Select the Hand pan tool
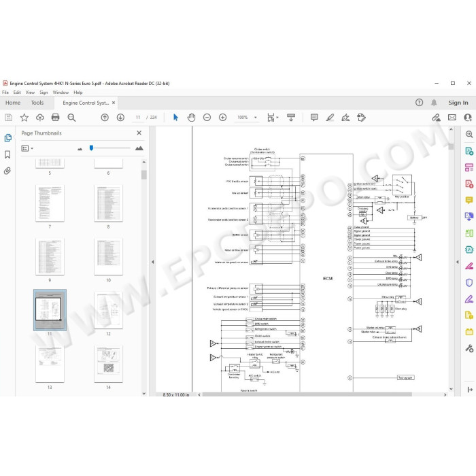Image resolution: width=476 pixels, height=476 pixels. (191, 118)
